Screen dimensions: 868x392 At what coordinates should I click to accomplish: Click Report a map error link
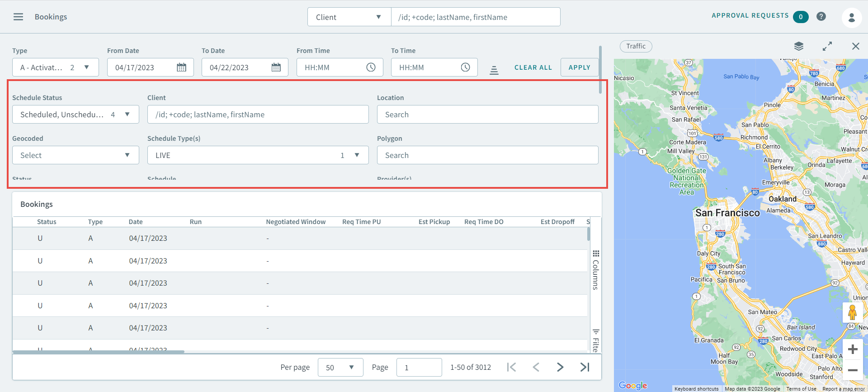(843, 389)
